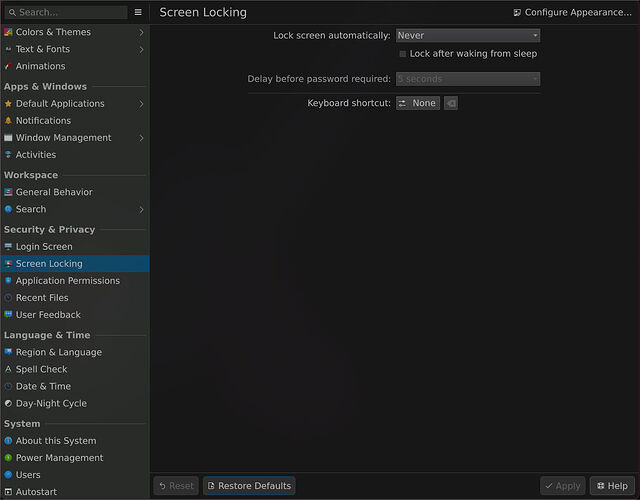Image resolution: width=640 pixels, height=500 pixels.
Task: Click Configure Appearance button
Action: coord(572,12)
